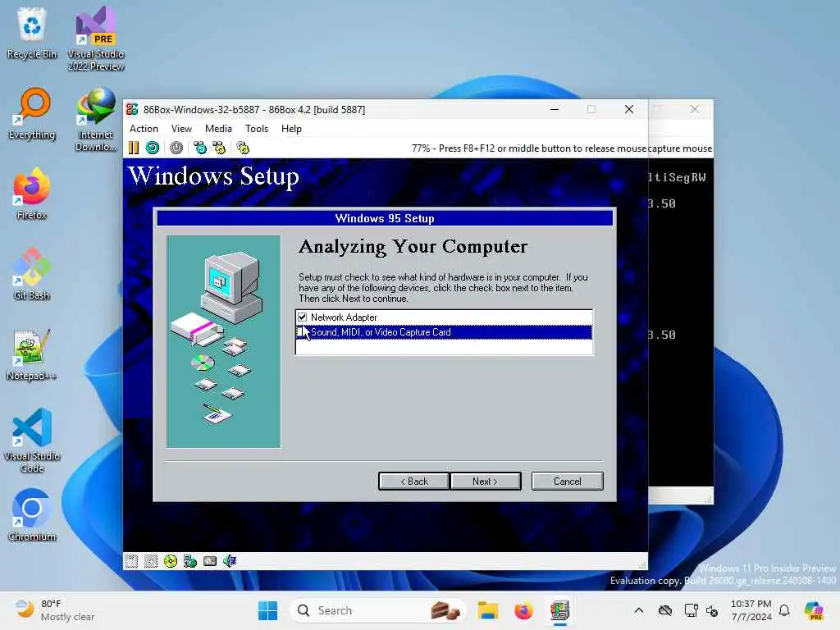
Task: Open the Recycle Bin desktop icon
Action: 32,33
